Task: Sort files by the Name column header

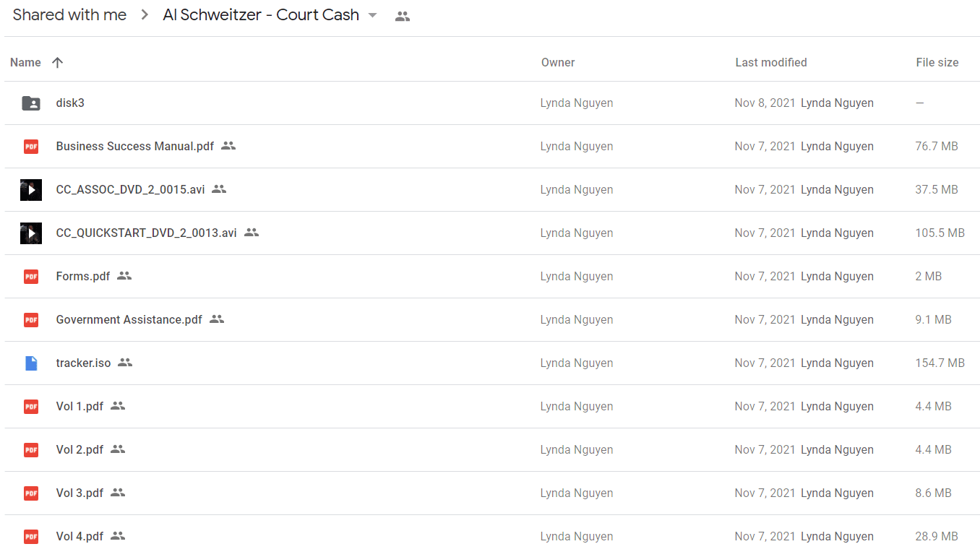Action: click(25, 63)
